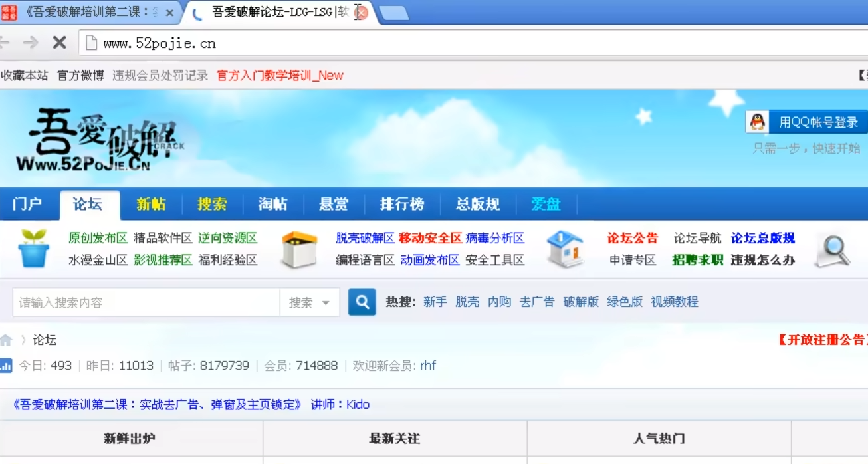Click hot search term 绿色版

(x=625, y=302)
